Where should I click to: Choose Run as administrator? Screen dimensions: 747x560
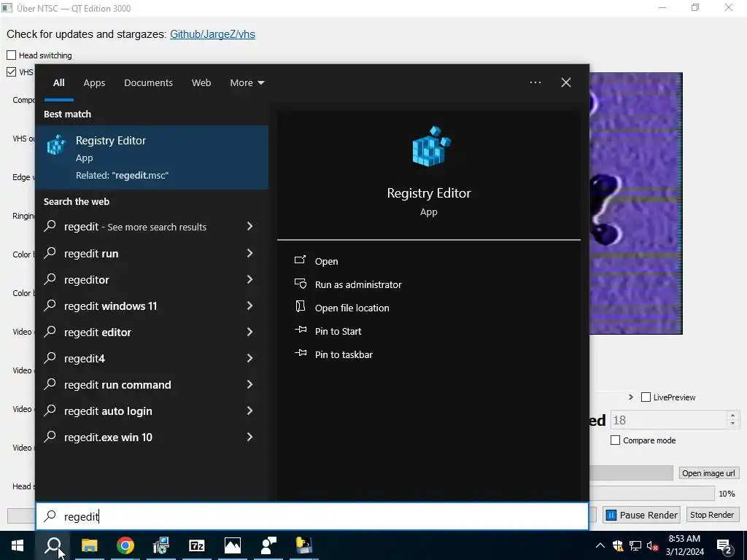(x=358, y=284)
